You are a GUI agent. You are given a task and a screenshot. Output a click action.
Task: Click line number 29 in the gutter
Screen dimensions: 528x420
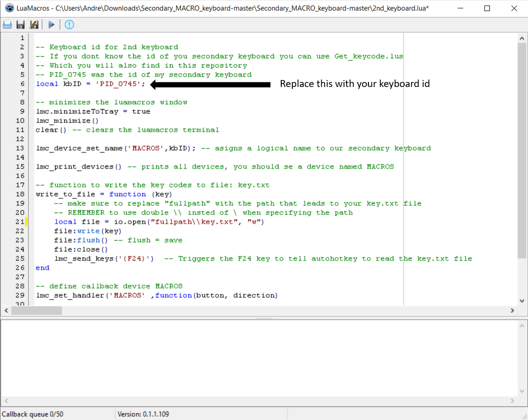click(x=20, y=295)
